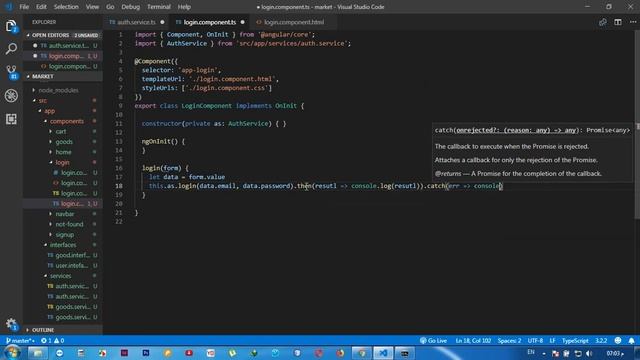Open the Help menu
Screen dimensions: 640x360
click(x=184, y=7)
